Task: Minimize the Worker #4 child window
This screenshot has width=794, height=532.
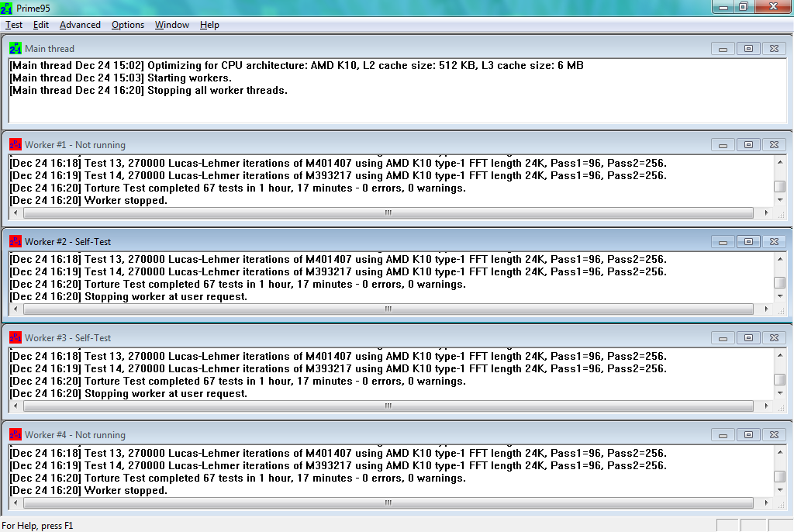Action: (x=723, y=435)
